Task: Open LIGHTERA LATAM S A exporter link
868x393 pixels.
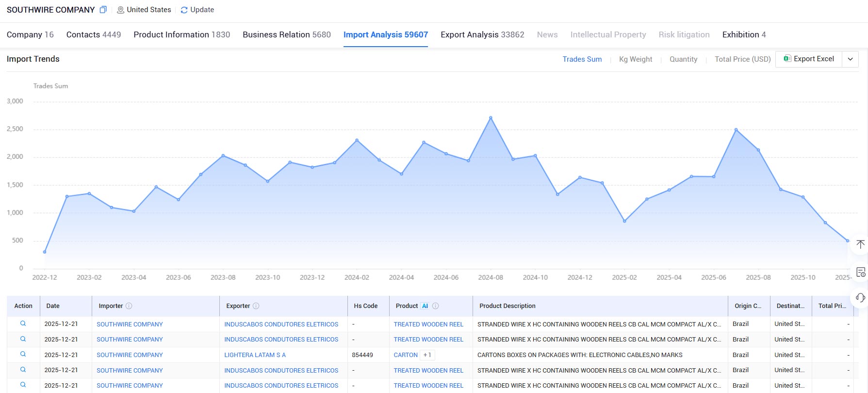Action: click(x=255, y=355)
